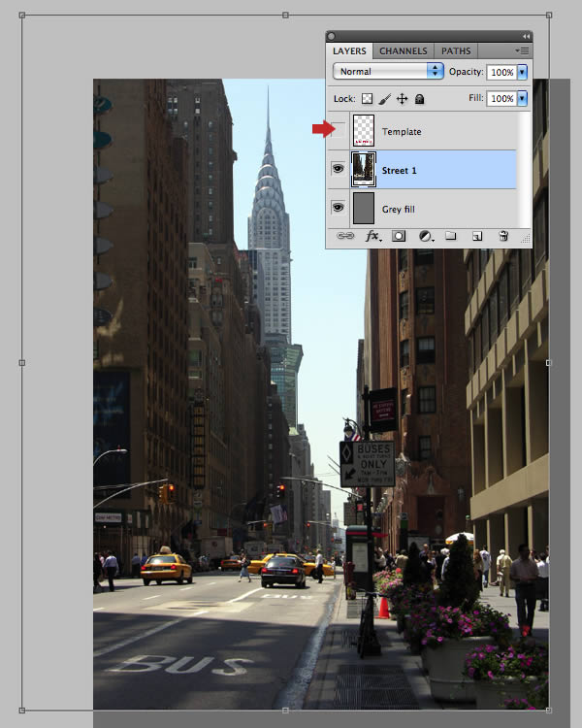The image size is (582, 728).
Task: Switch to the Layers tab
Action: 349,51
